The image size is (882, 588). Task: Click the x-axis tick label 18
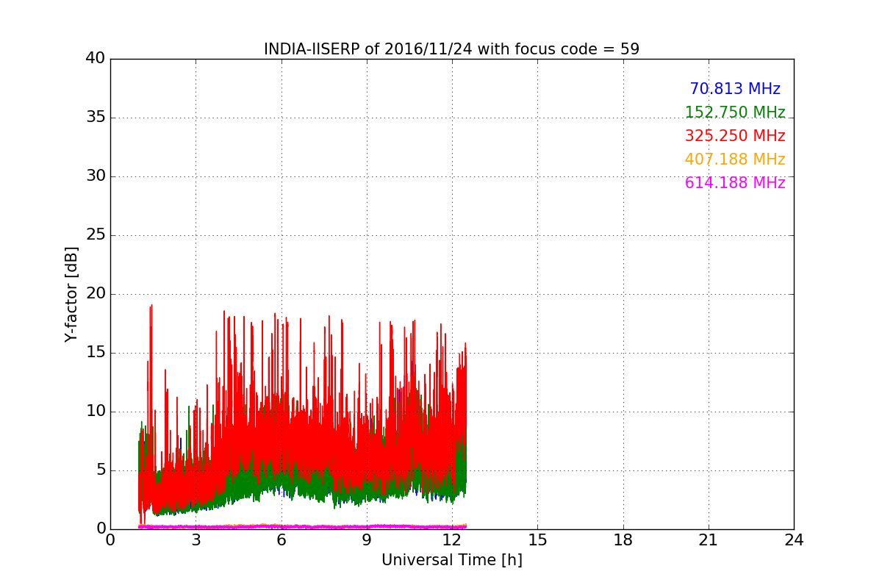[623, 540]
